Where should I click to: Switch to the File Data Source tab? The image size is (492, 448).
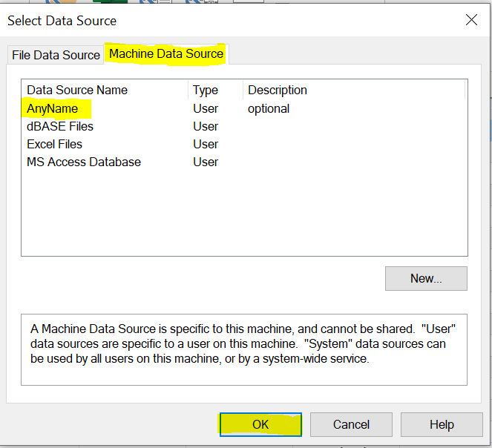point(56,55)
